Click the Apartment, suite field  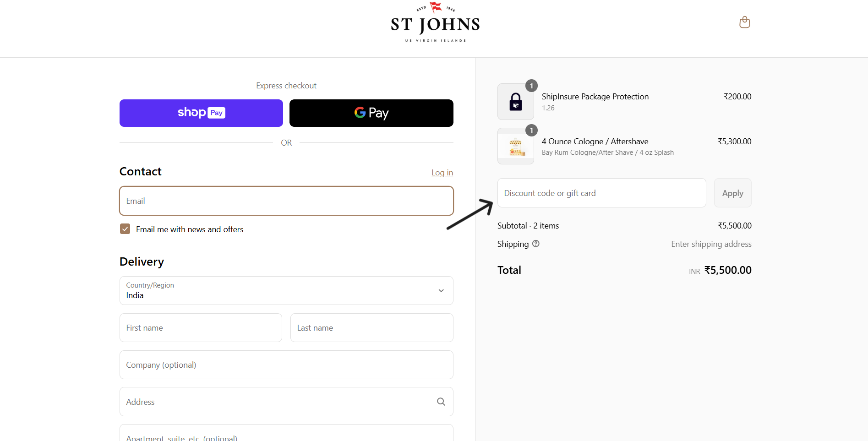(286, 435)
